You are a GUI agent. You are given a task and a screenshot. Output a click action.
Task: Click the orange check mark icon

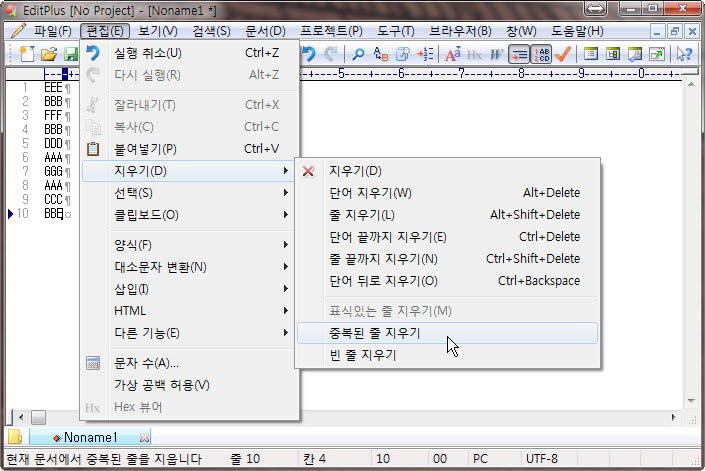coord(562,54)
